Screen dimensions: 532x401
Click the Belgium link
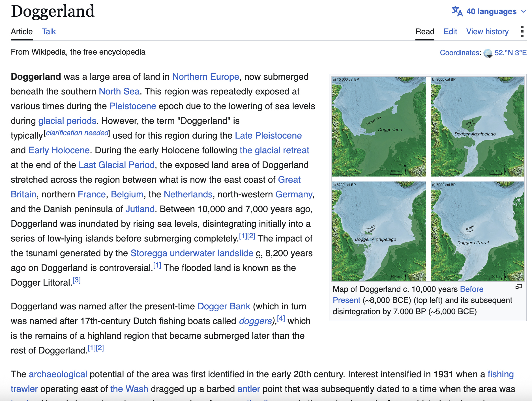[127, 194]
